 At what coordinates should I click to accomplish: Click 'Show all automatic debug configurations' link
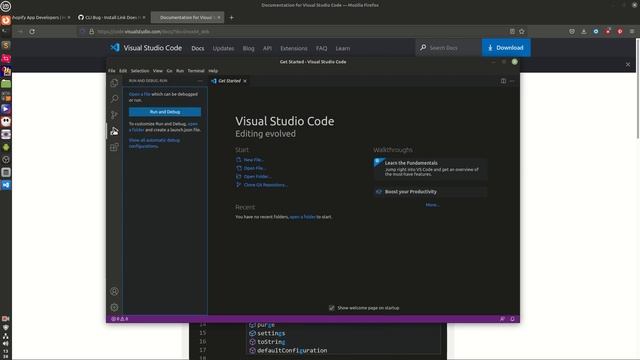154,143
